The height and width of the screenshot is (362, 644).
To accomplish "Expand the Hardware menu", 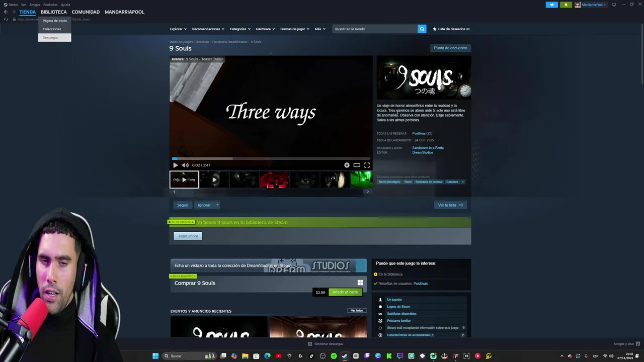I will coord(265,29).
